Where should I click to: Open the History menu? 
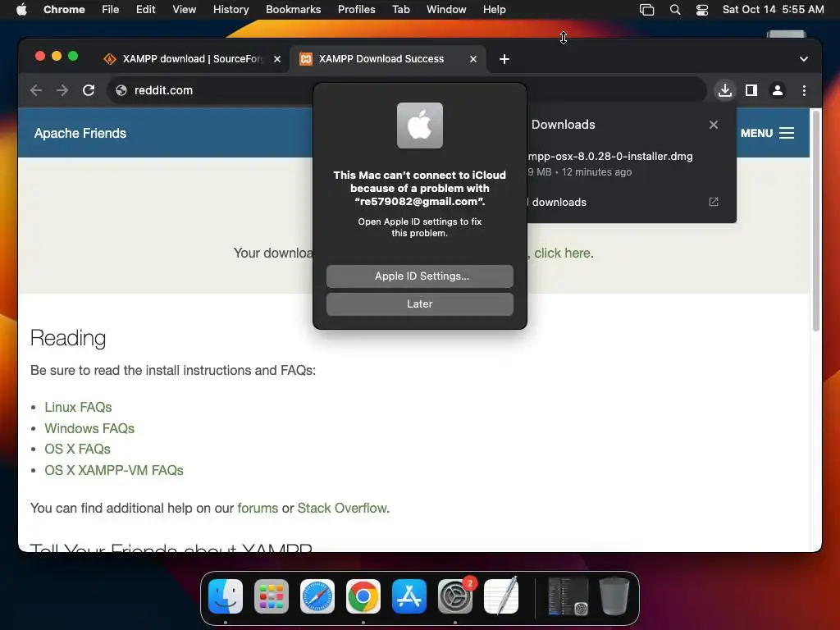231,9
